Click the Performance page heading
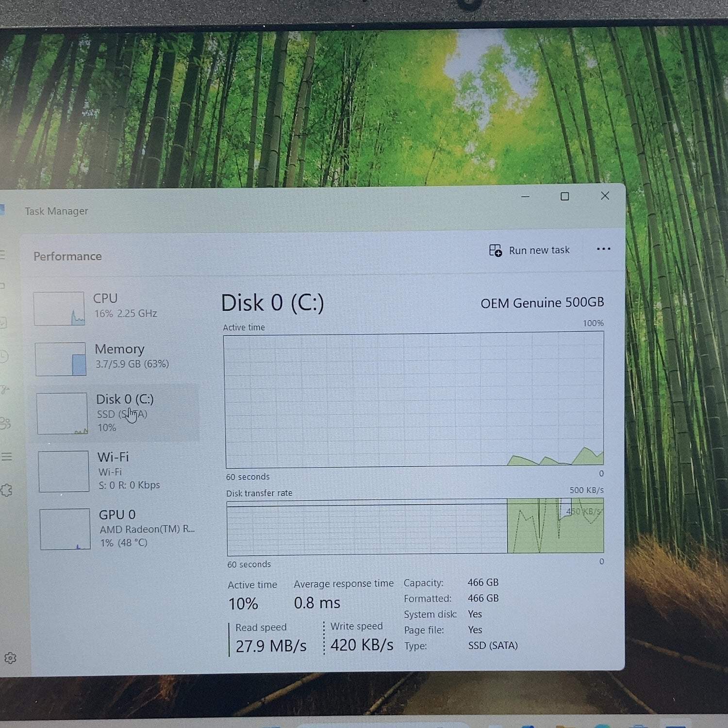The height and width of the screenshot is (728, 728). coord(67,256)
